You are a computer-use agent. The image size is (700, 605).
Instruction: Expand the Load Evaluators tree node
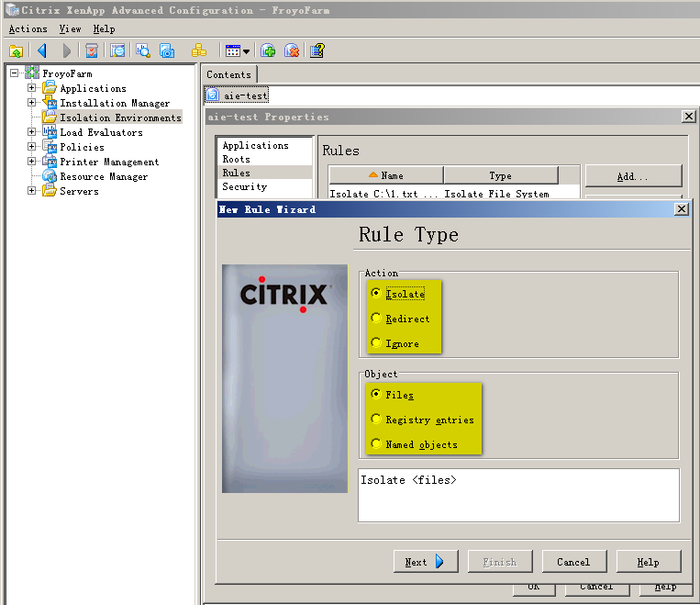tap(31, 132)
